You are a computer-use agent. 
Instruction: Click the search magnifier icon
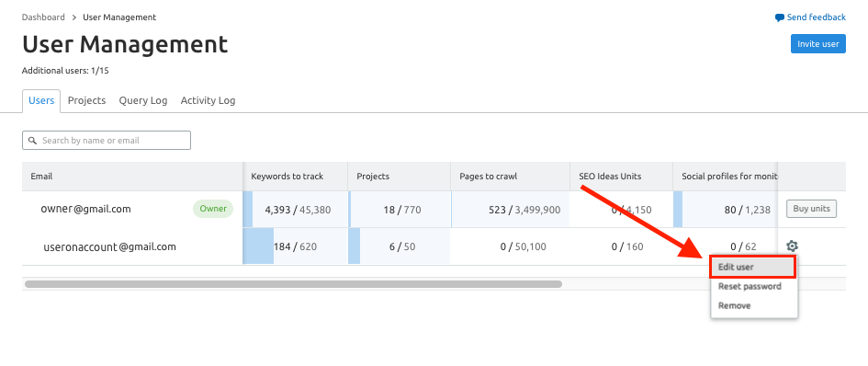[33, 141]
